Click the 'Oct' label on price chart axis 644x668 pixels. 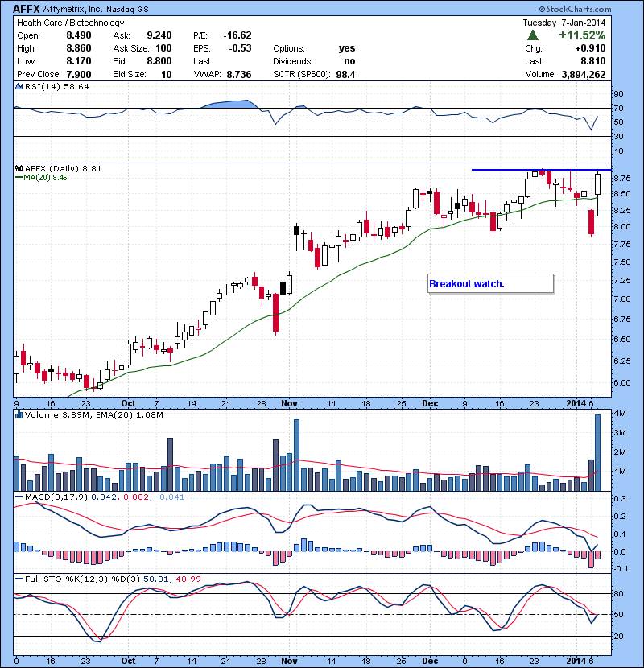tap(128, 403)
